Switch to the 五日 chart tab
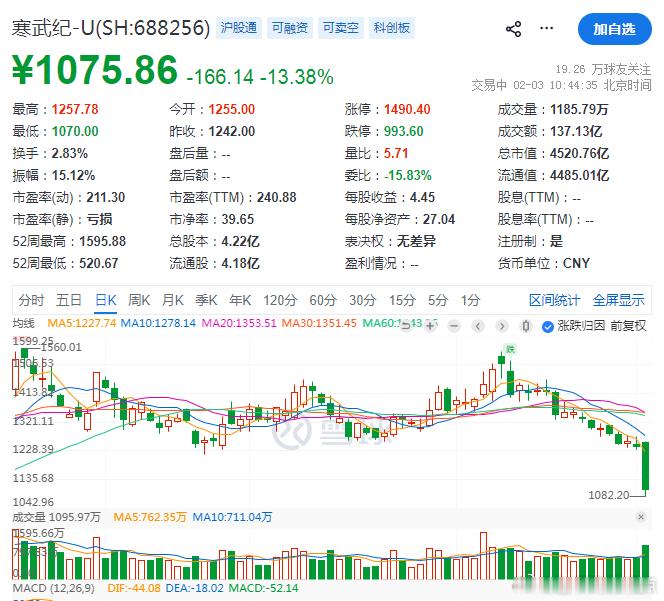Image resolution: width=664 pixels, height=601 pixels. coord(69,300)
